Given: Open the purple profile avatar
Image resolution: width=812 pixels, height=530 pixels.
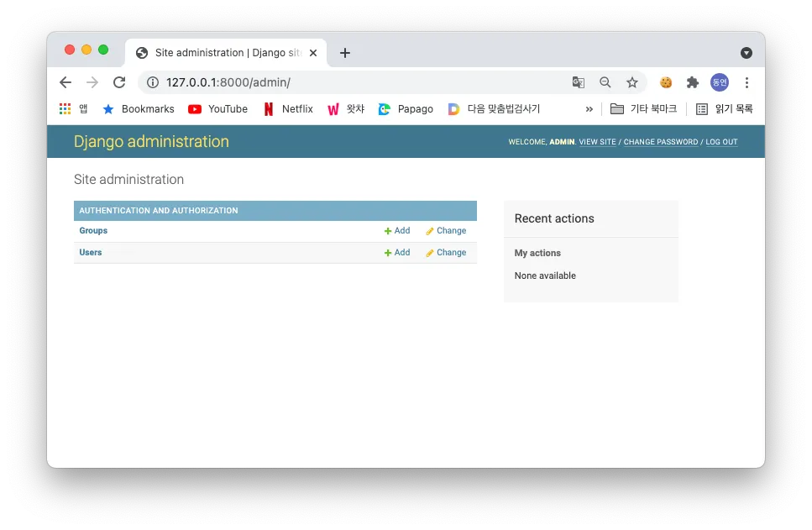Looking at the screenshot, I should tap(720, 81).
